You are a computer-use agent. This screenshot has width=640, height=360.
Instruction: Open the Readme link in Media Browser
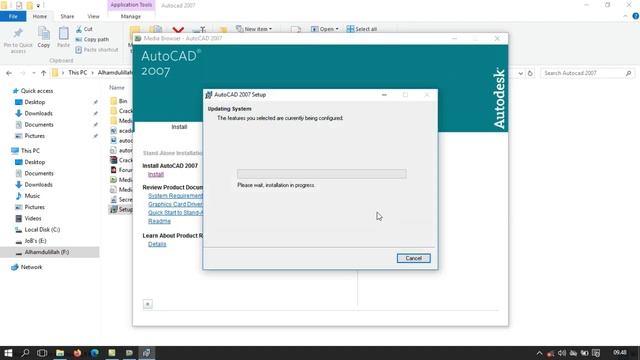pos(159,221)
